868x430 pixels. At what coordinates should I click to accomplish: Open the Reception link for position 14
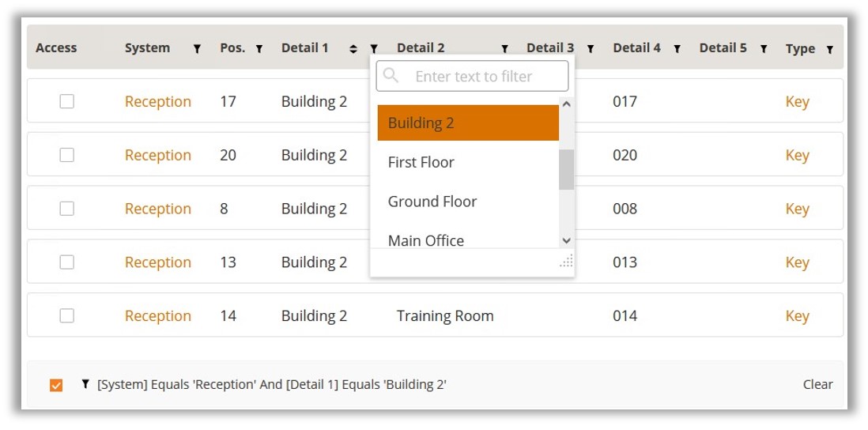[158, 316]
